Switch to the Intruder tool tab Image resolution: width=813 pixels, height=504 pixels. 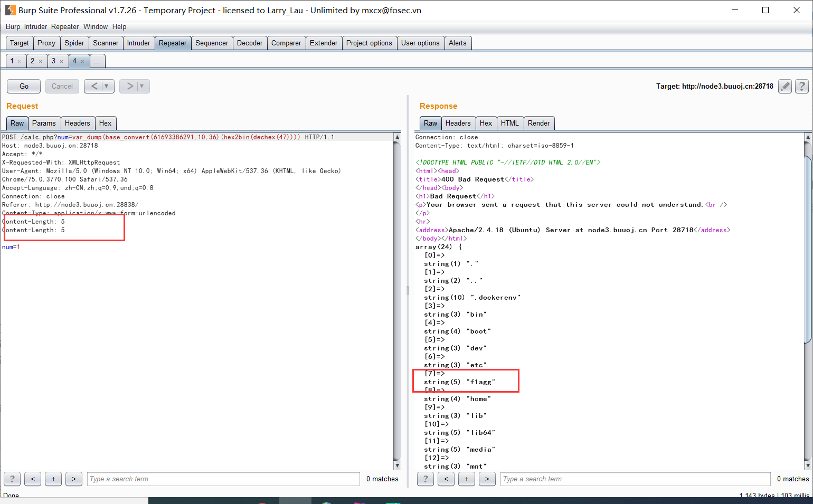pyautogui.click(x=138, y=43)
